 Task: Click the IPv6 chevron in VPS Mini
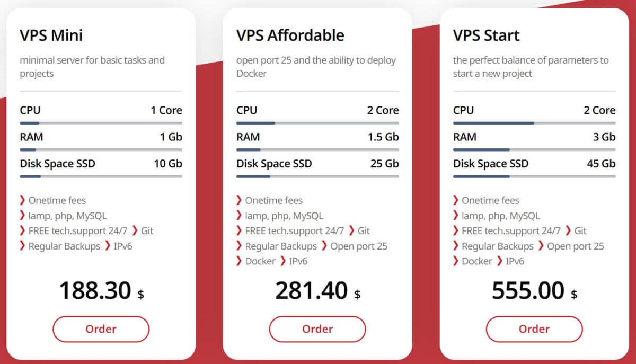coord(108,246)
